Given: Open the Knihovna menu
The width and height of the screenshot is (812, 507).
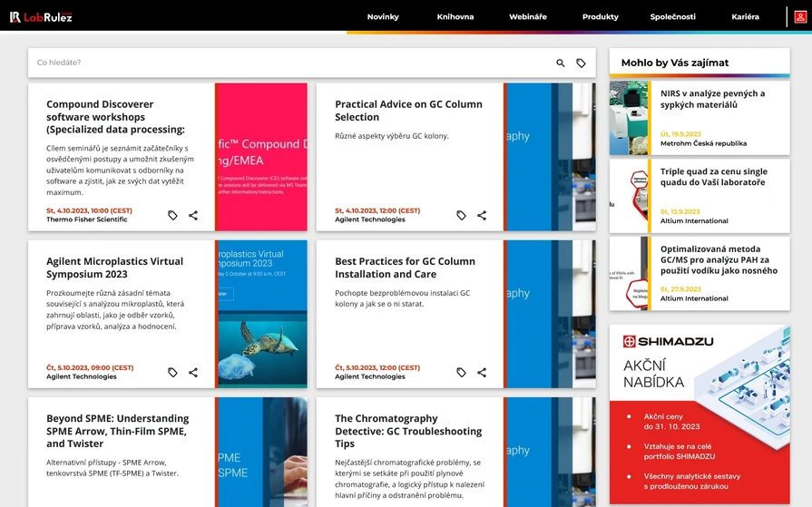Looking at the screenshot, I should point(455,16).
